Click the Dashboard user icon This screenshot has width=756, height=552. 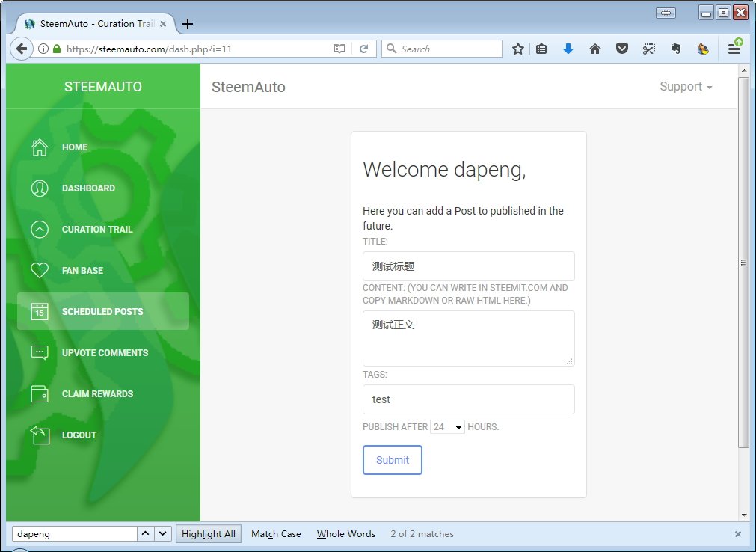40,188
